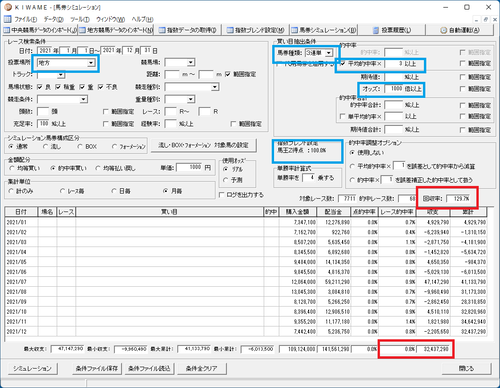The image size is (500, 388).
Task: Click 条件ファイル読込 button
Action: pyautogui.click(x=149, y=368)
